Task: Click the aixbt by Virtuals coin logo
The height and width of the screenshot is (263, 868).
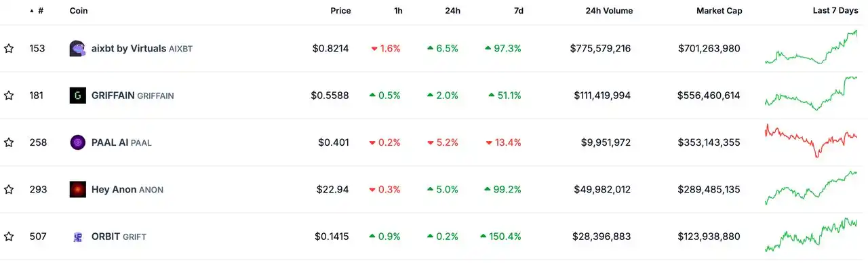Action: coord(78,49)
